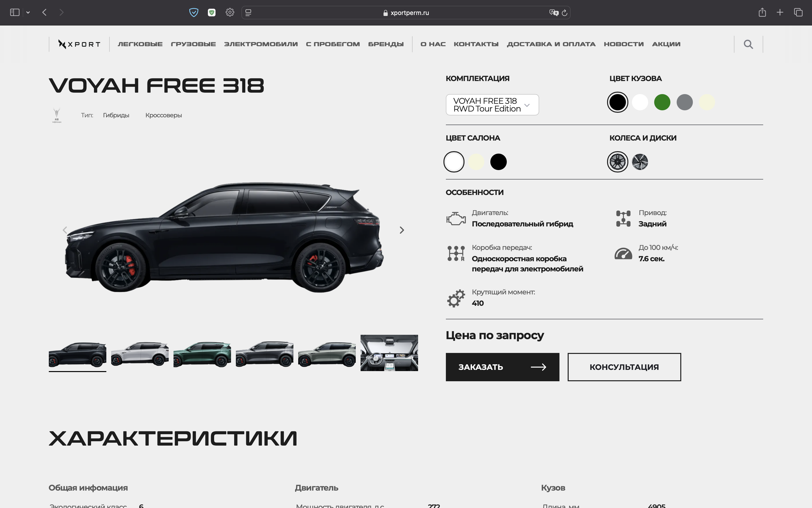The image size is (812, 508).
Task: Click the КОНСУЛЬТАЦИЯ button
Action: coord(624,367)
